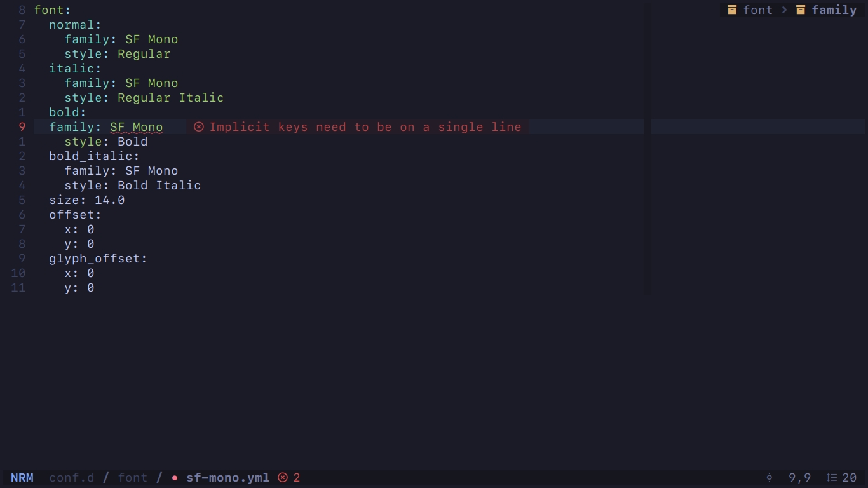Click the Implicit keys diagnostic message
868x488 pixels.
(365, 127)
